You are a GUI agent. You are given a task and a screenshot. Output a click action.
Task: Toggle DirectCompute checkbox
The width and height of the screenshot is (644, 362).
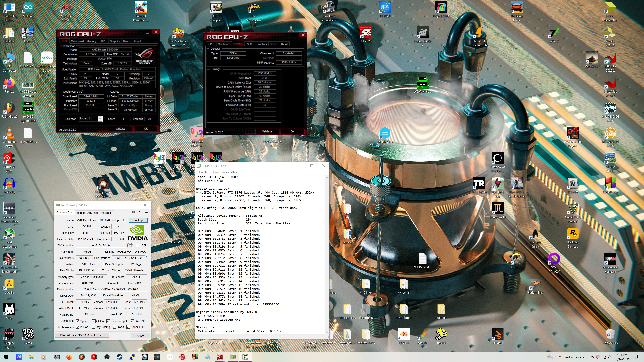(108, 321)
